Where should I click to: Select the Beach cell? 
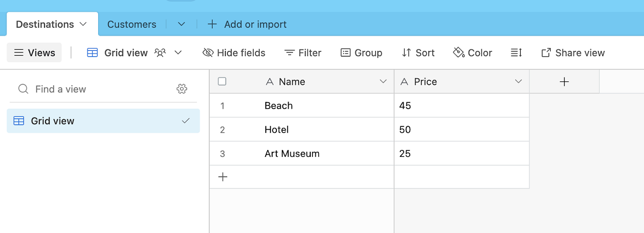click(302, 106)
